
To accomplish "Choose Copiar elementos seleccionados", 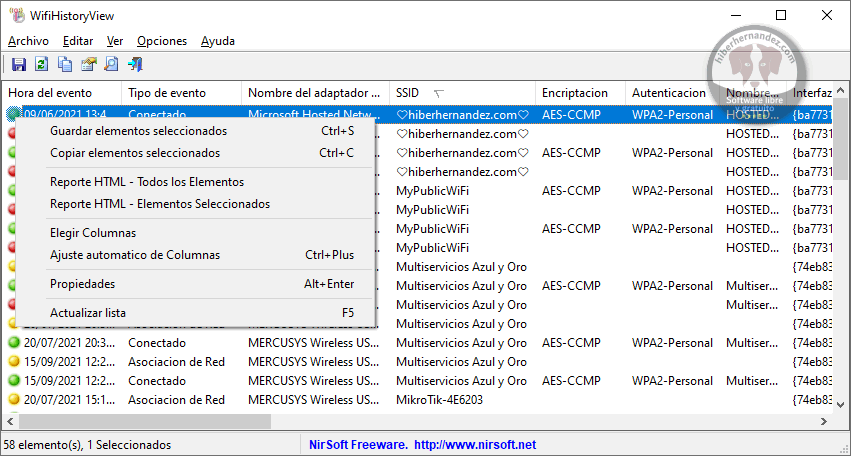I will pos(195,153).
